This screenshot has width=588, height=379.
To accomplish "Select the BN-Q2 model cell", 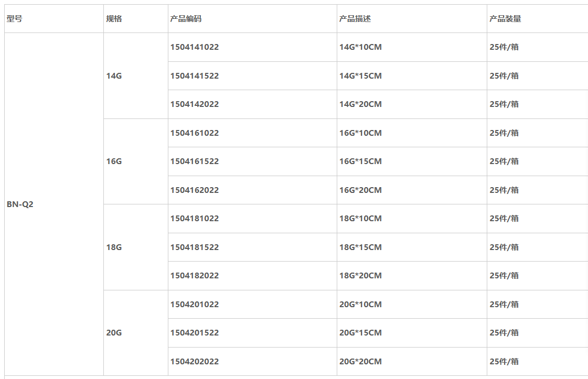I will [x=20, y=204].
